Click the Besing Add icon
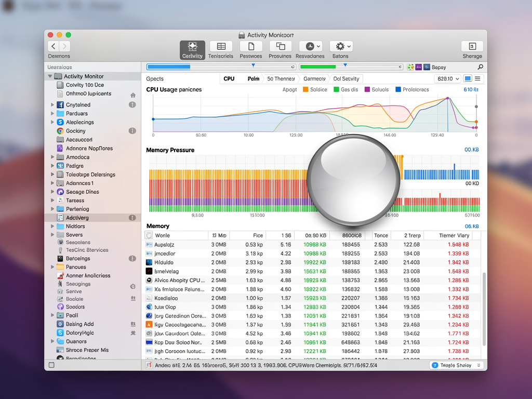The image size is (532, 399). click(60, 324)
